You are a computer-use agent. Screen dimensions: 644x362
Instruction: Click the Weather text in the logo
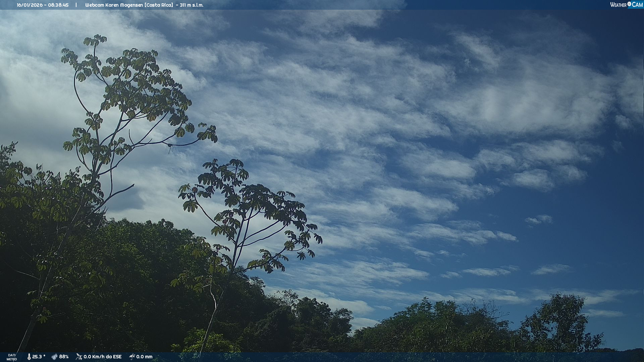coord(618,5)
